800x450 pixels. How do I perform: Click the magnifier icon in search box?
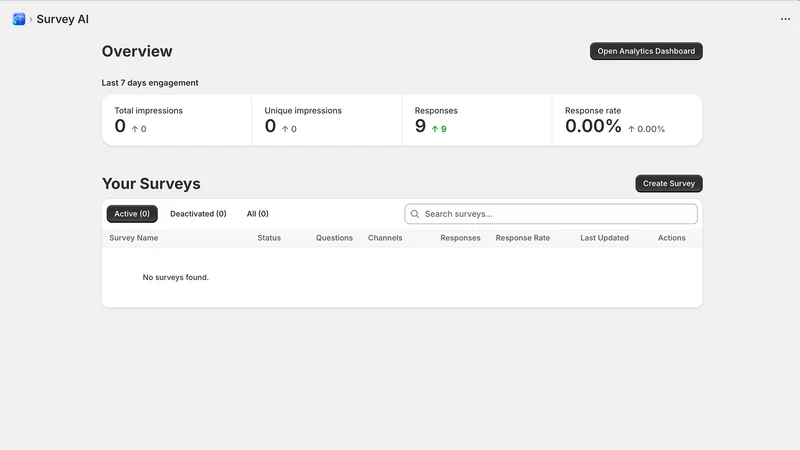pos(415,214)
